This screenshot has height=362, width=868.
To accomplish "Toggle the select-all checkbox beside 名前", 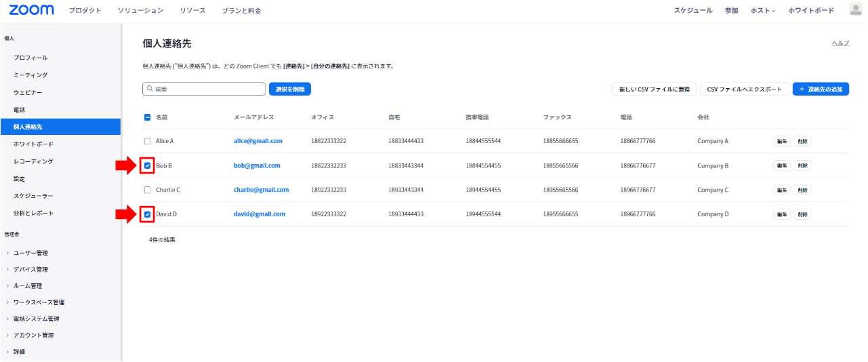I will pos(147,117).
